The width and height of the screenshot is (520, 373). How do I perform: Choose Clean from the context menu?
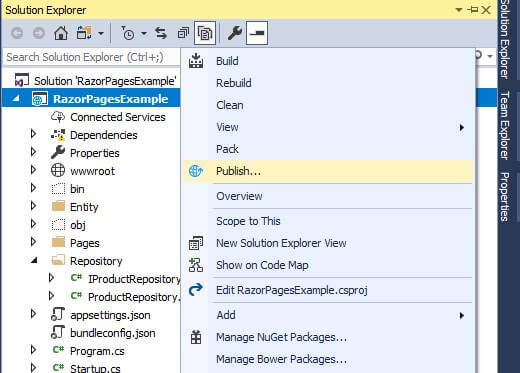(x=328, y=105)
